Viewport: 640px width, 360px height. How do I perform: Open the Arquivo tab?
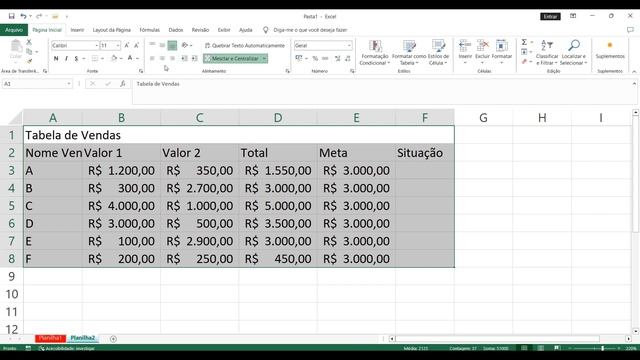(14, 30)
